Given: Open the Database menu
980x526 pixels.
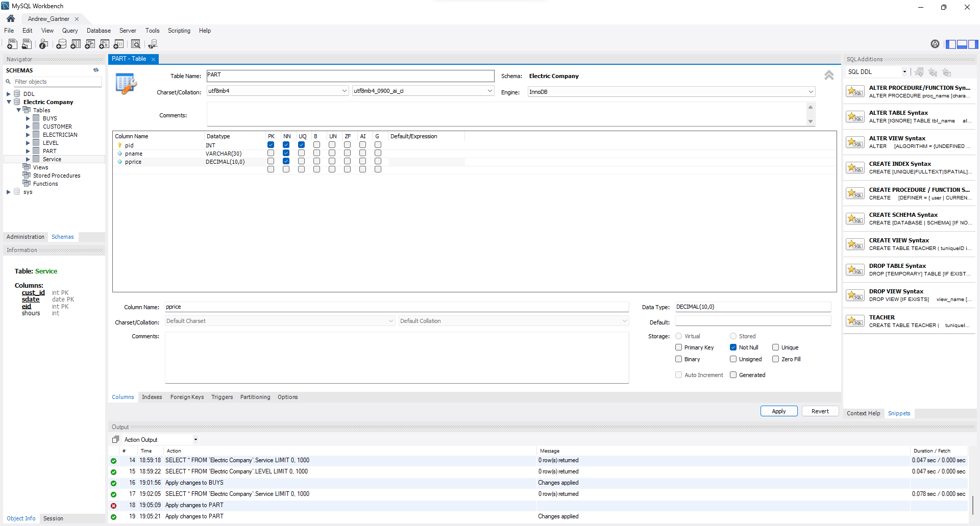Looking at the screenshot, I should (99, 31).
